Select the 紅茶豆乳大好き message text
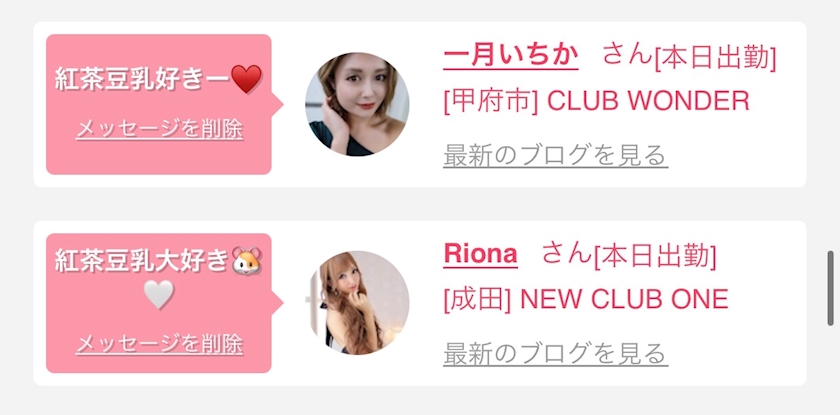840x415 pixels. coord(142,262)
